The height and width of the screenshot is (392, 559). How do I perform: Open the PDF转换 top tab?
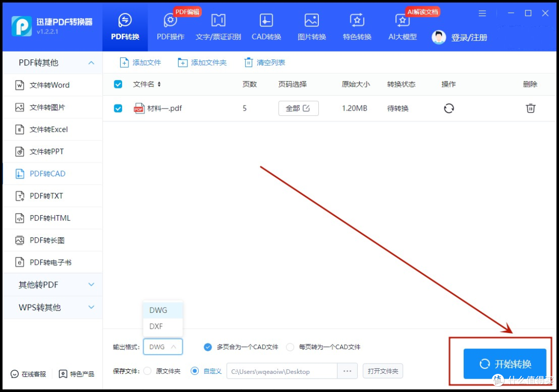pos(125,27)
